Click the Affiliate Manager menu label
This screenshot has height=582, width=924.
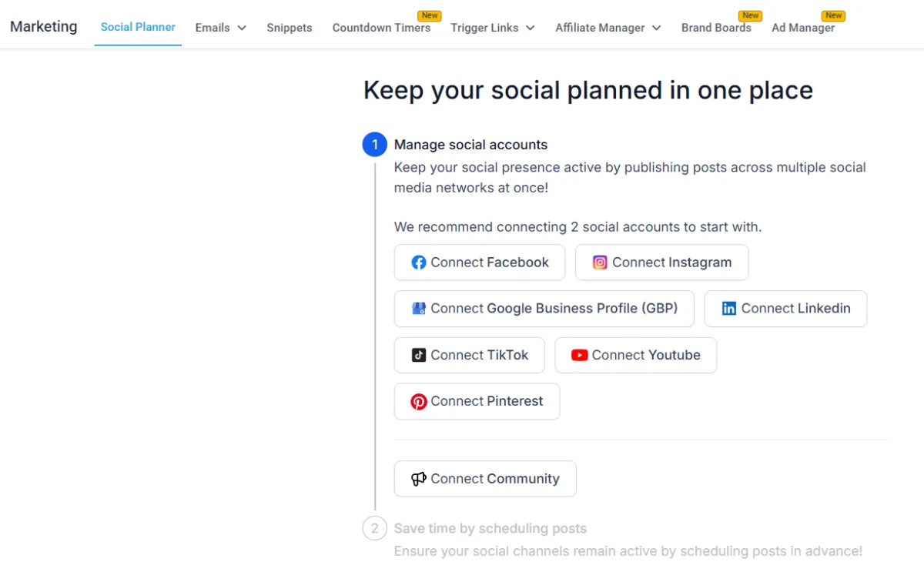[600, 28]
